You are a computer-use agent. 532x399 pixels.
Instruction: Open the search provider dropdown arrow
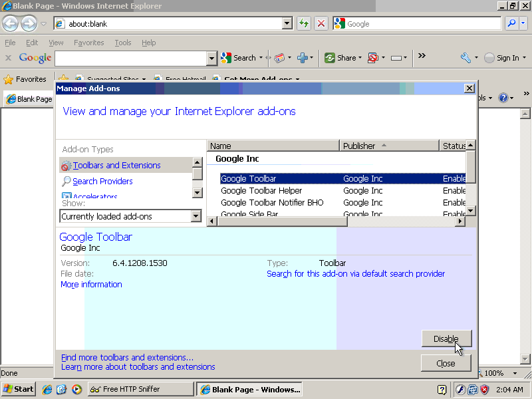(523, 23)
